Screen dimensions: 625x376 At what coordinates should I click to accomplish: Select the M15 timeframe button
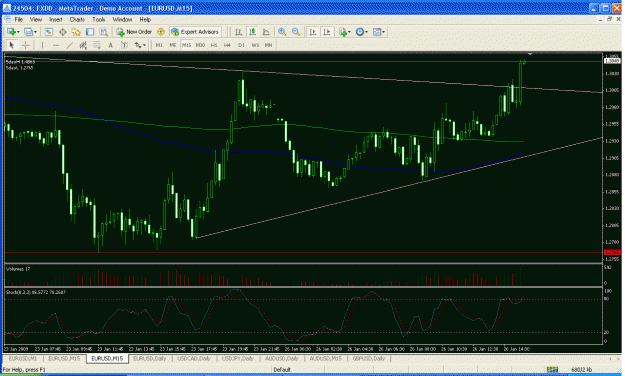coord(187,45)
